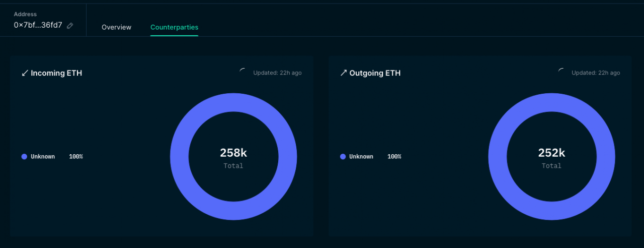Screen dimensions: 644x248
Task: Select the Unknown legend dot under Outgoing ETH
Action: [x=343, y=157]
